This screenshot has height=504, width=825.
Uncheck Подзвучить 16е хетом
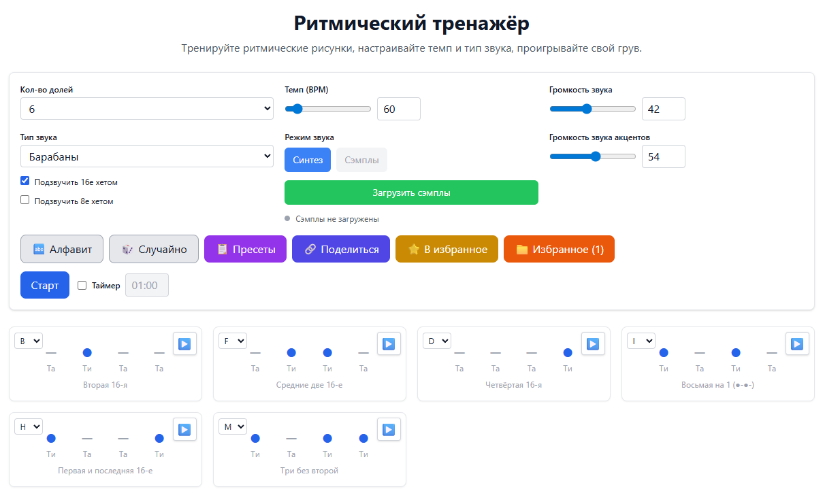(25, 180)
